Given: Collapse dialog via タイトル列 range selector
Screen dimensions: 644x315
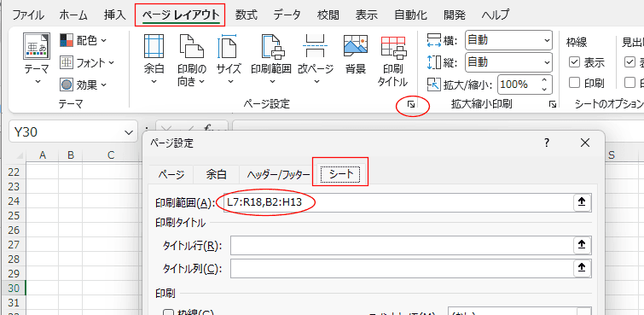Looking at the screenshot, I should 582,269.
